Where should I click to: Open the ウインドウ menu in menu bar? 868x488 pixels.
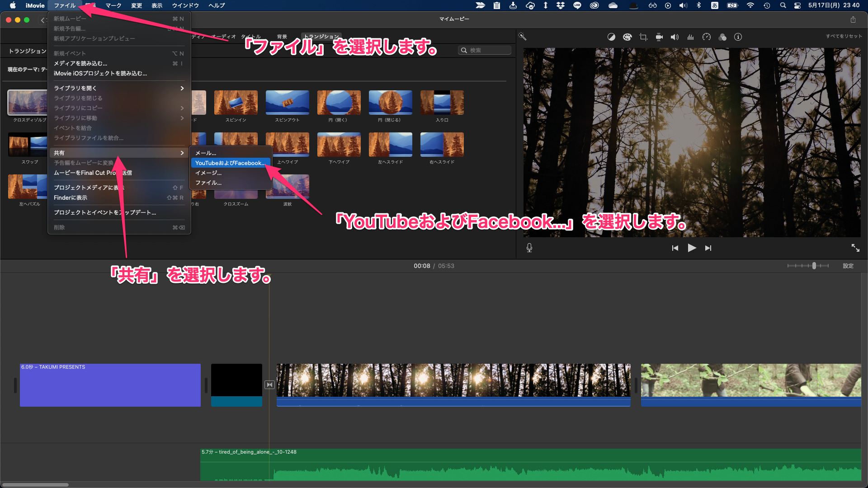[185, 5]
